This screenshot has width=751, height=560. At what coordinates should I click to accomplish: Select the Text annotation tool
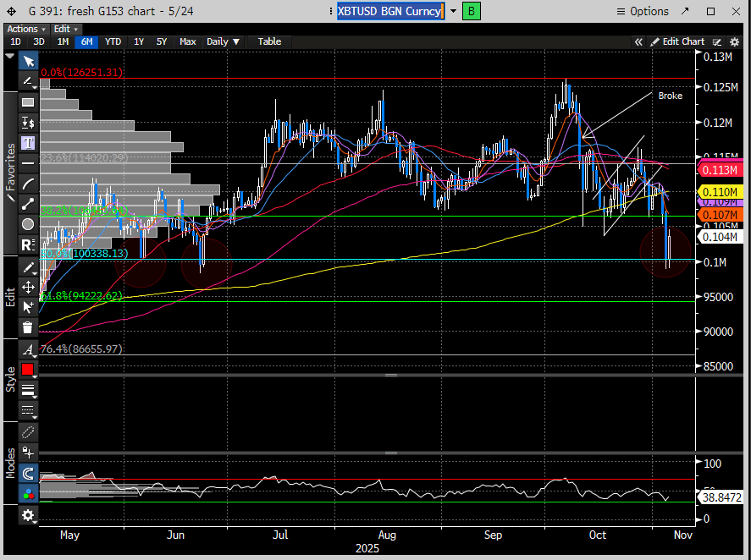28,142
